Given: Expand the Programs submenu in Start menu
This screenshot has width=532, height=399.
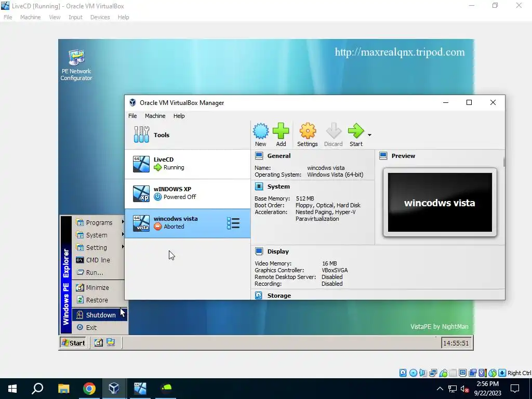Looking at the screenshot, I should (99, 222).
